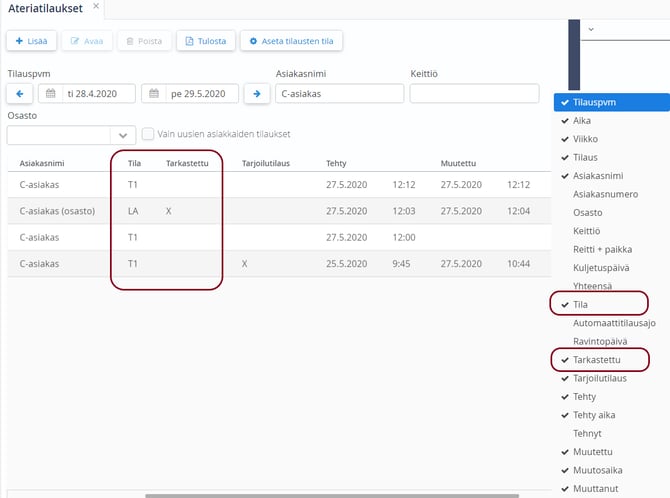Toggle Tilauspvm column visibility

click(612, 102)
